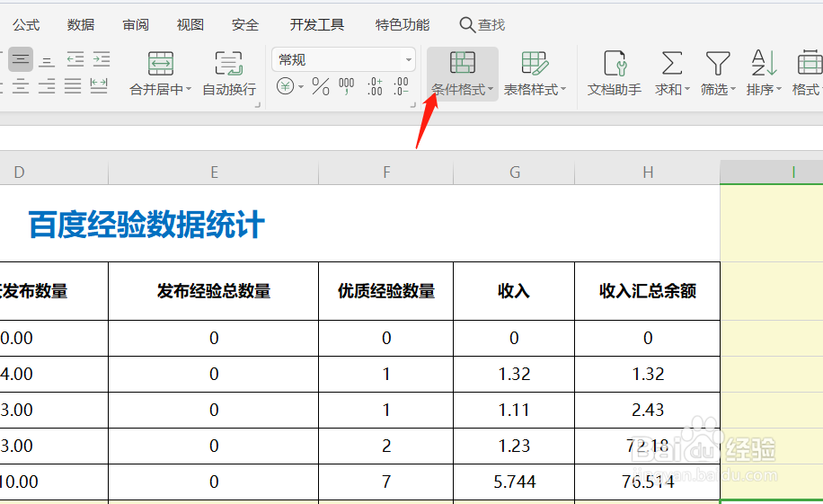Select the cell containing 2.43
The height and width of the screenshot is (504, 823).
[x=648, y=410]
